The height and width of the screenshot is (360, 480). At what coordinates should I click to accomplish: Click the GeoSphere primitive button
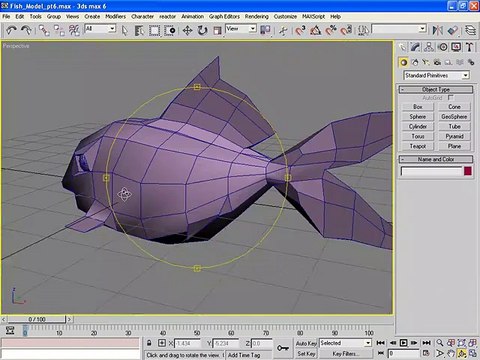(454, 117)
